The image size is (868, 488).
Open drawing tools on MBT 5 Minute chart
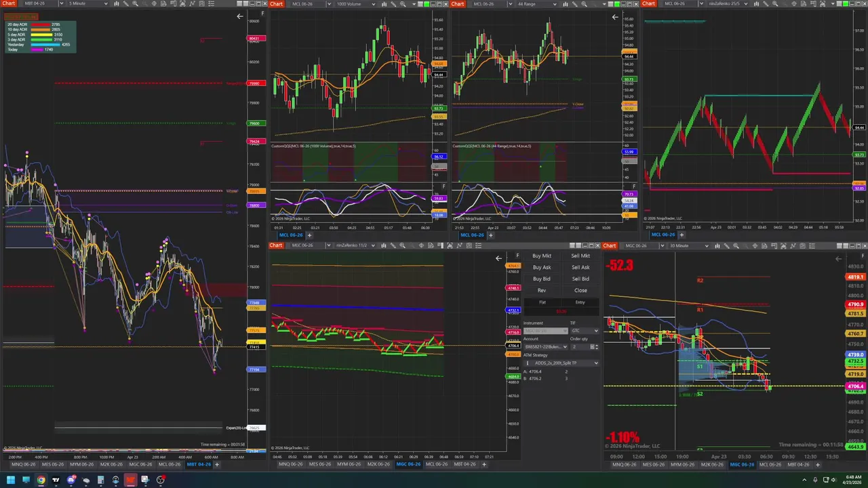tap(126, 3)
